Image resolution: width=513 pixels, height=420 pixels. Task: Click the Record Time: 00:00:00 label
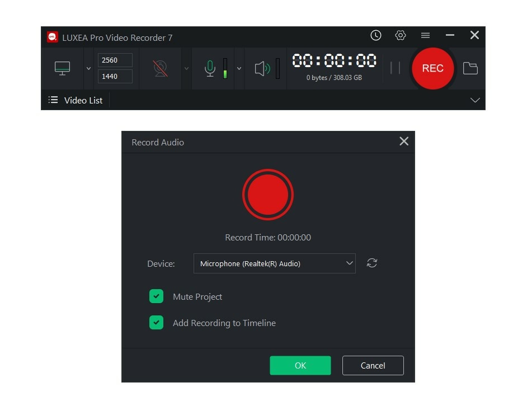pos(268,238)
